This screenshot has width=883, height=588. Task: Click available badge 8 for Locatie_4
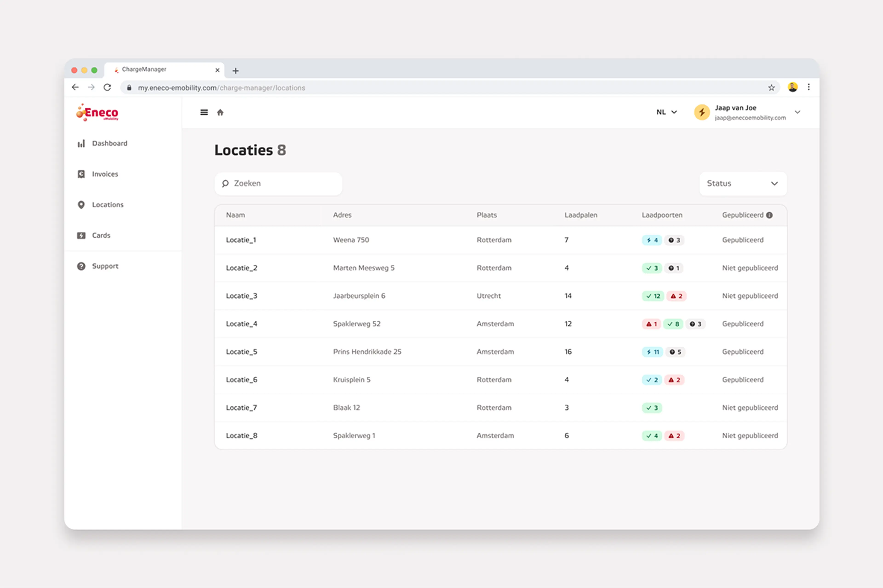pos(673,324)
